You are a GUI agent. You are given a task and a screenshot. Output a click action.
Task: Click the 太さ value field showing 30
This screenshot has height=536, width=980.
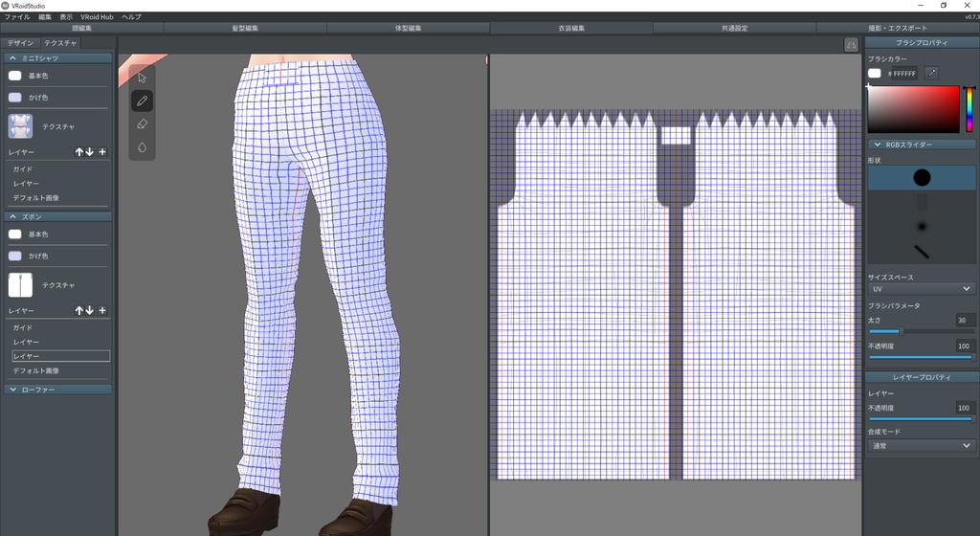[x=965, y=320]
